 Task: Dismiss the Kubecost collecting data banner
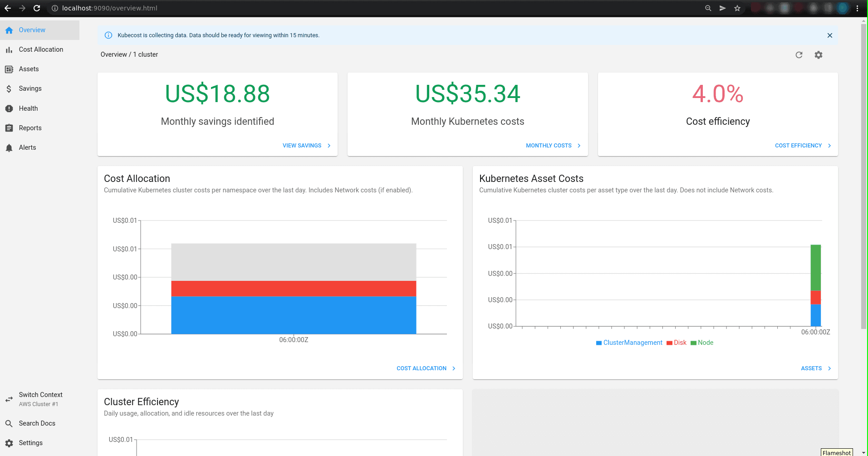(x=830, y=35)
